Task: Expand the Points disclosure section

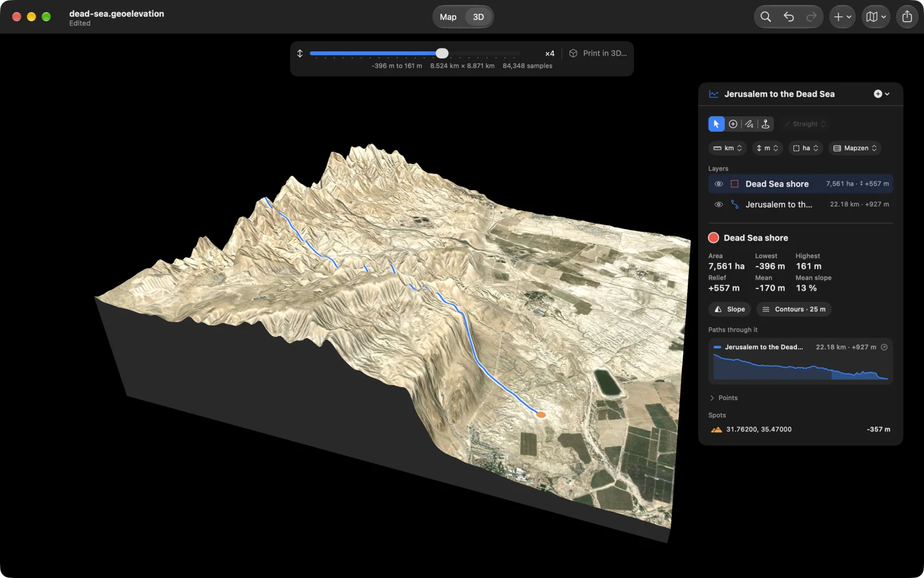Action: point(724,398)
